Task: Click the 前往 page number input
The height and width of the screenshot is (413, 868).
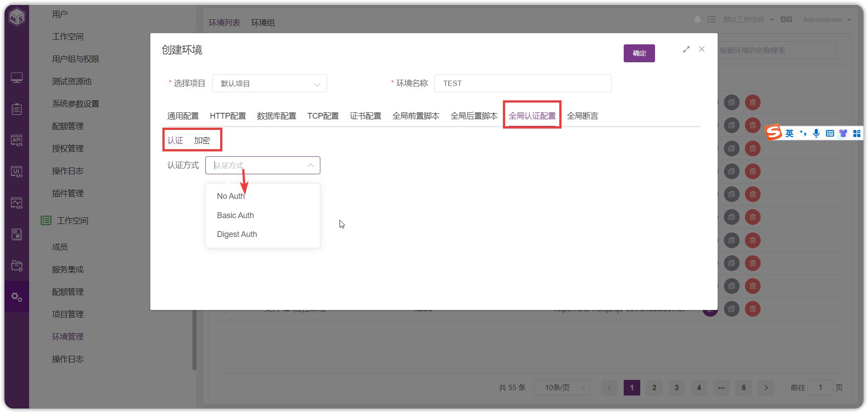Action: coord(820,387)
